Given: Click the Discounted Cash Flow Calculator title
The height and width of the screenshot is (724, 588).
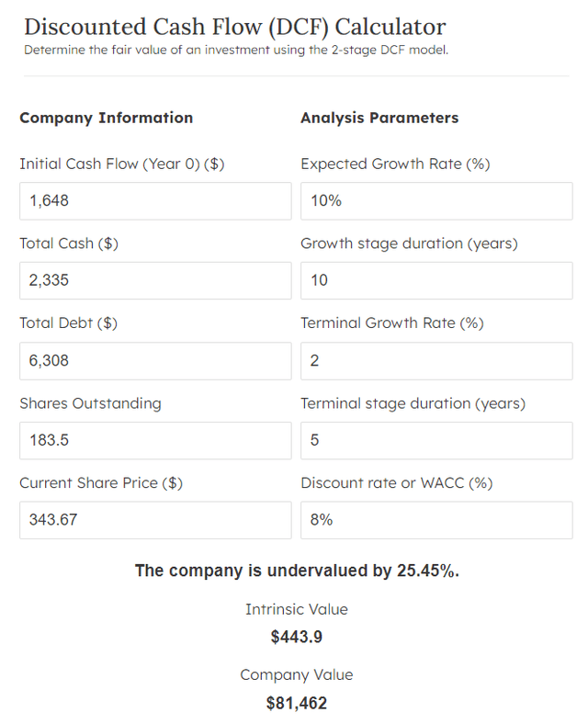Looking at the screenshot, I should pos(234,27).
